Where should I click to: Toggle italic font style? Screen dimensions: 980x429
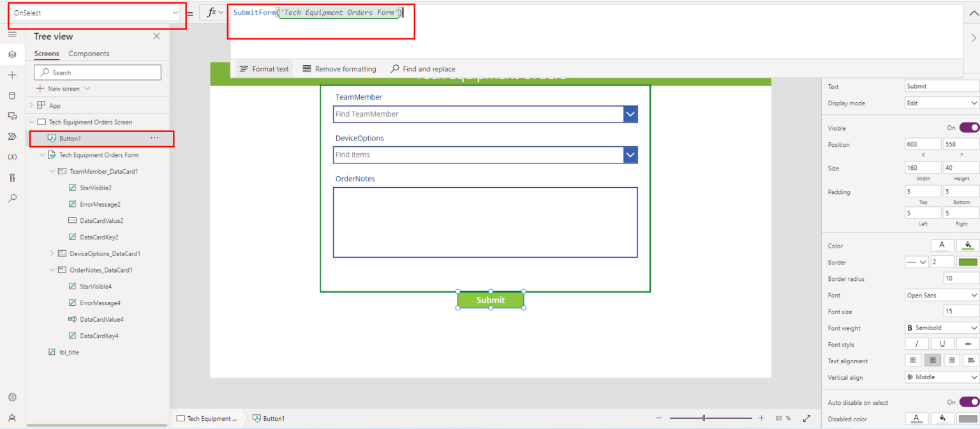pyautogui.click(x=917, y=344)
